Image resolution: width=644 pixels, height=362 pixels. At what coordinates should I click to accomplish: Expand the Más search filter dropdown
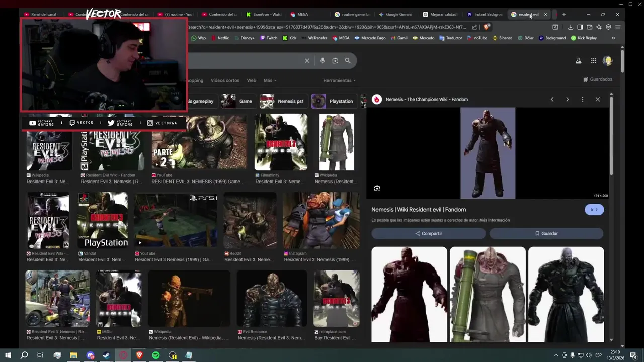(270, 80)
